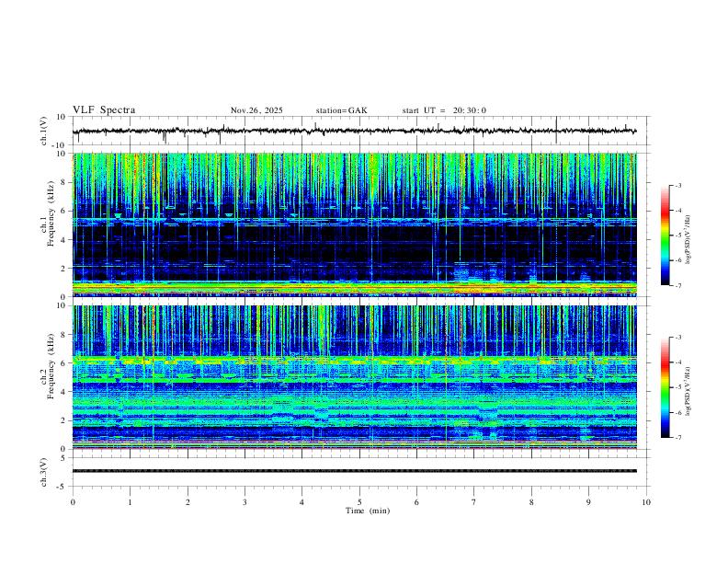The width and height of the screenshot is (728, 563).
Task: Click the -3 label on lower color bar
Action: tap(678, 338)
